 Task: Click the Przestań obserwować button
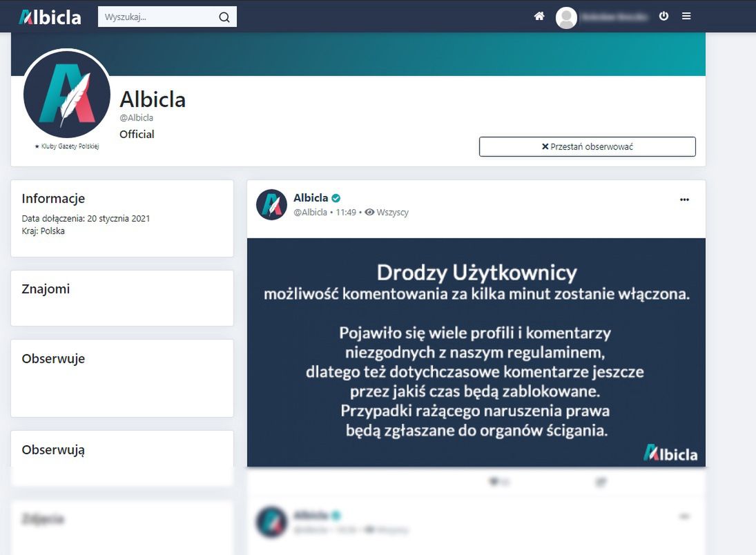[588, 146]
